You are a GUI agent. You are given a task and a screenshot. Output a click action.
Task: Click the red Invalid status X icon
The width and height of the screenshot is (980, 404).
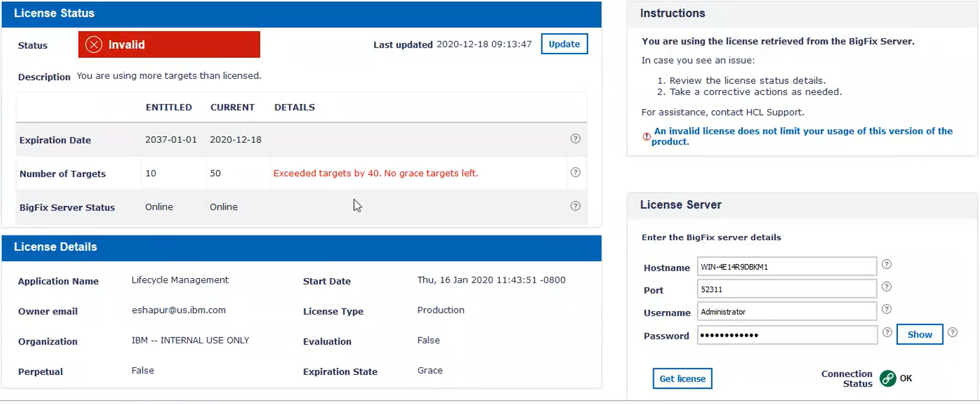[95, 45]
